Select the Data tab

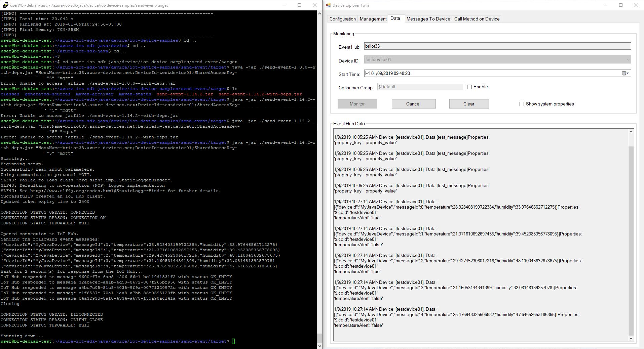[x=395, y=18]
